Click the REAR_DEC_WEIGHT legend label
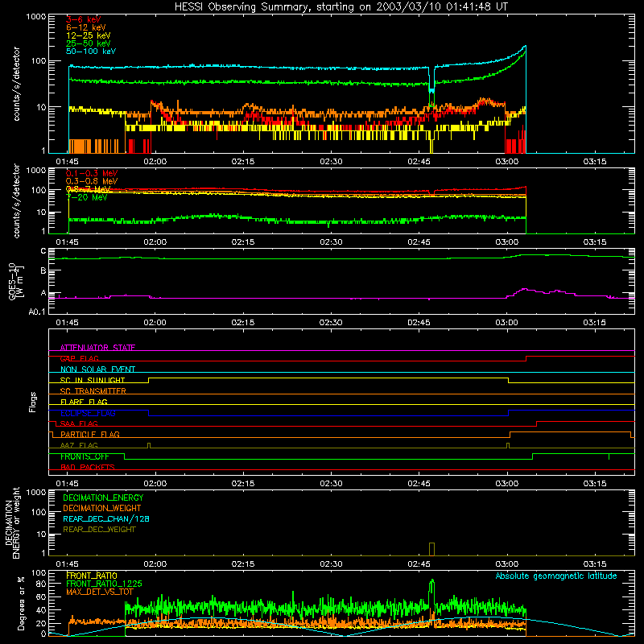This screenshot has height=644, width=644. click(x=99, y=530)
